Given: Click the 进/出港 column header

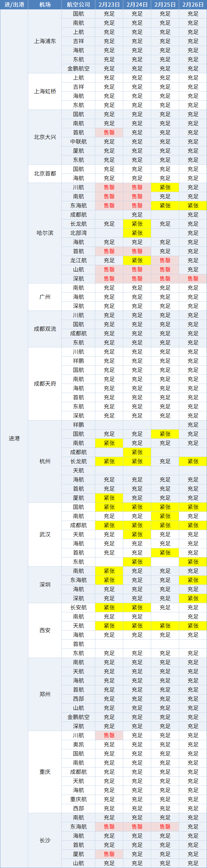Looking at the screenshot, I should click(x=14, y=5).
